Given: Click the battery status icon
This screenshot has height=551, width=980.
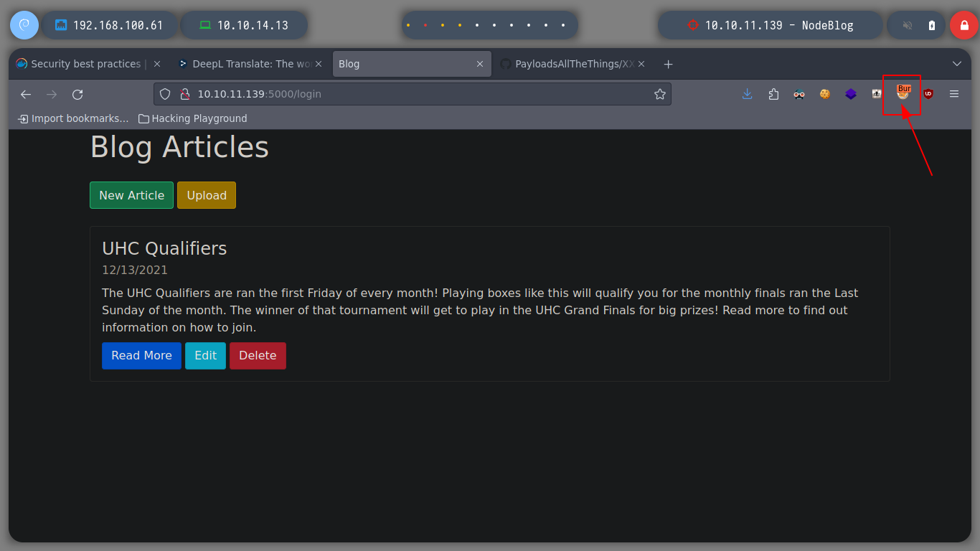Looking at the screenshot, I should click(x=932, y=25).
